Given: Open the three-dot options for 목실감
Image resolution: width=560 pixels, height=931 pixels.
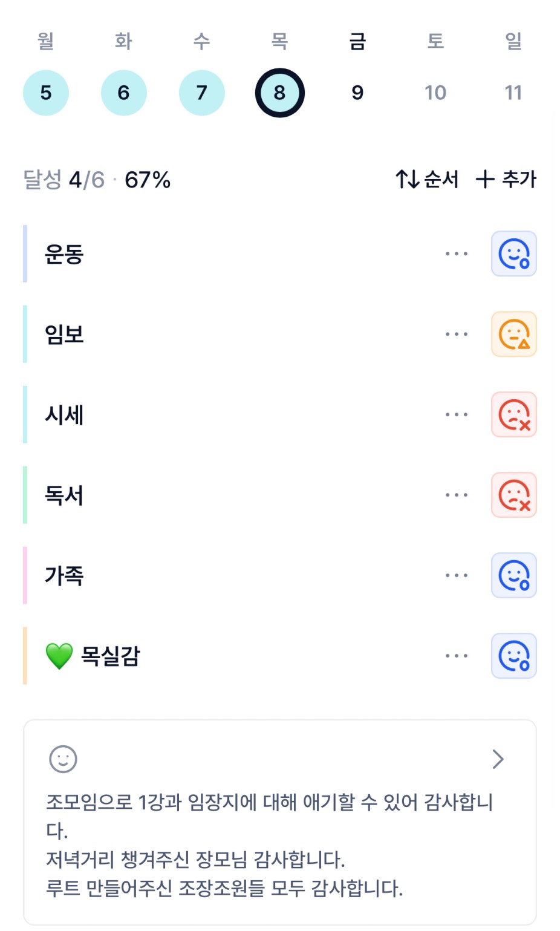Looking at the screenshot, I should (x=456, y=656).
